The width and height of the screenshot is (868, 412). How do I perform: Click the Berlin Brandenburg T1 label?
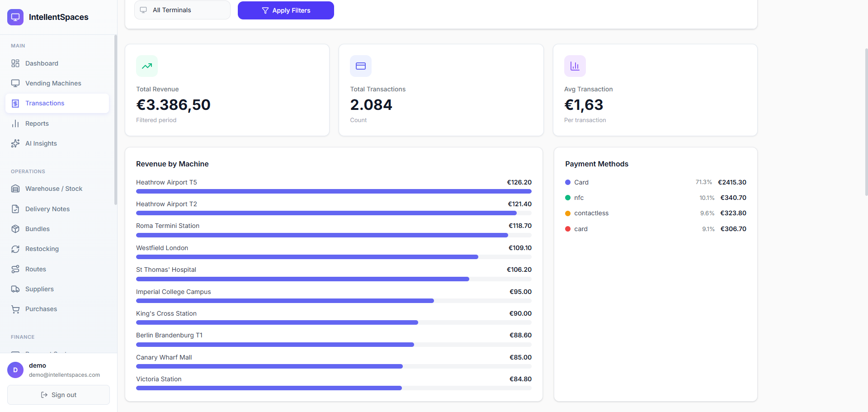coord(169,335)
